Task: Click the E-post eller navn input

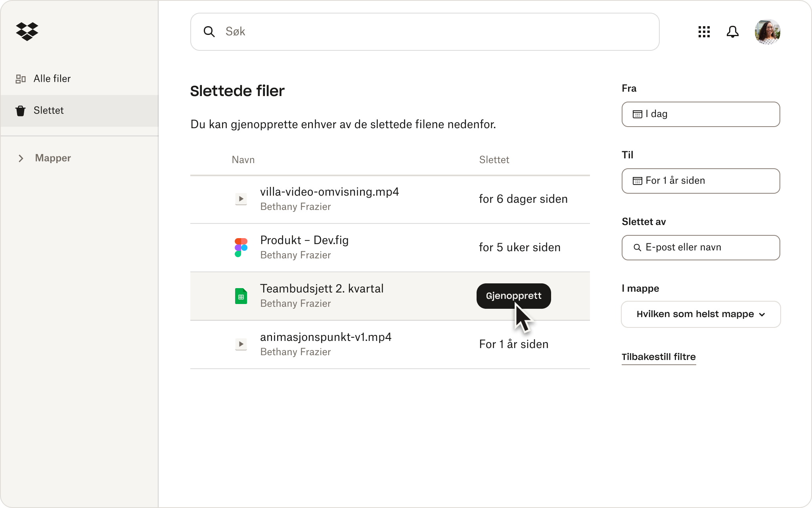Action: [x=701, y=248]
